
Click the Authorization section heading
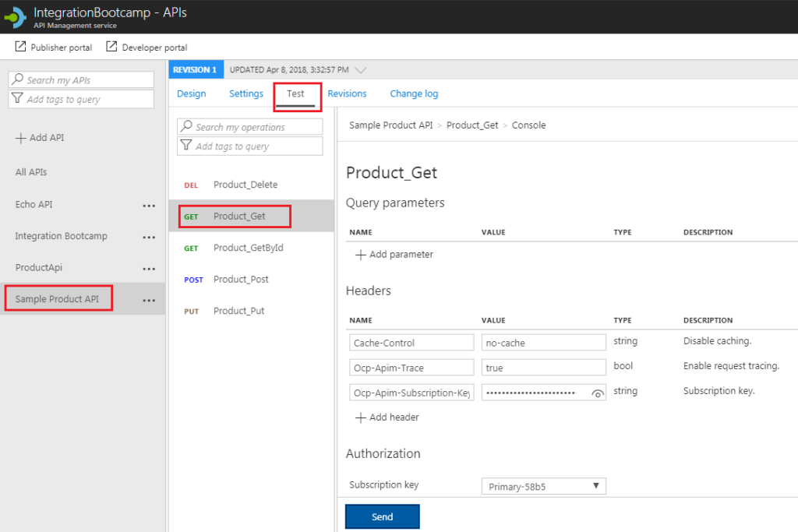pos(383,453)
